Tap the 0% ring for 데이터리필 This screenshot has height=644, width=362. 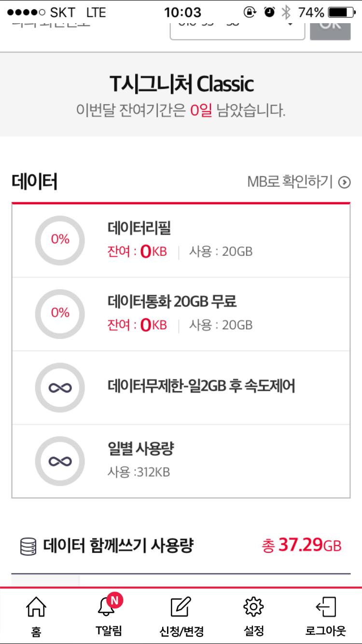coord(60,240)
